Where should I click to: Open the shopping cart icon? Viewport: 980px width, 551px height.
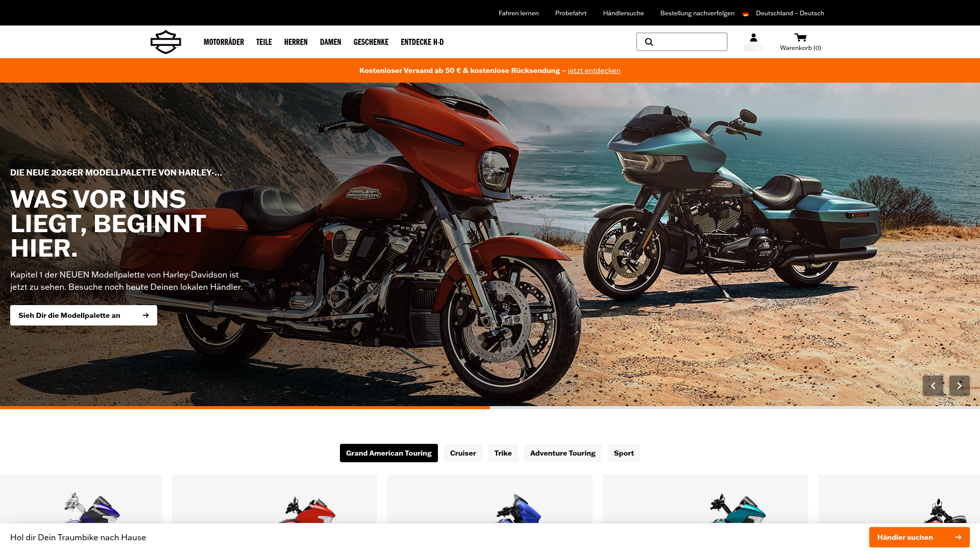tap(800, 37)
